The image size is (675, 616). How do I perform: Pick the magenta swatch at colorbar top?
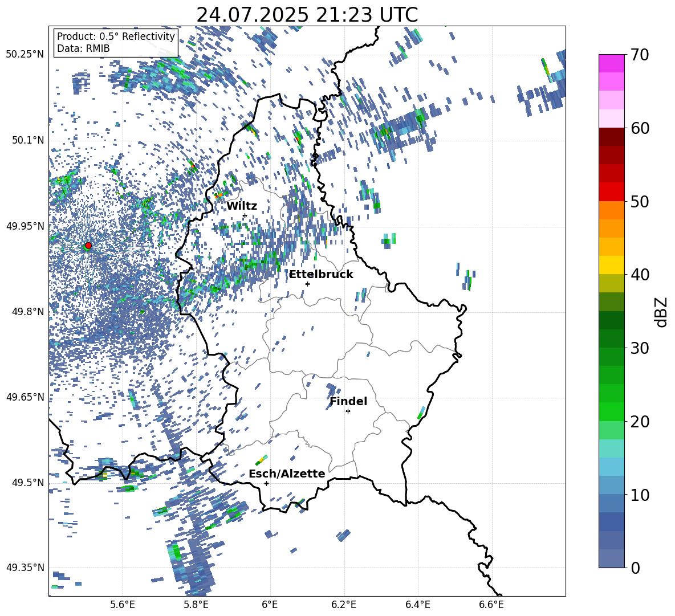(x=611, y=63)
